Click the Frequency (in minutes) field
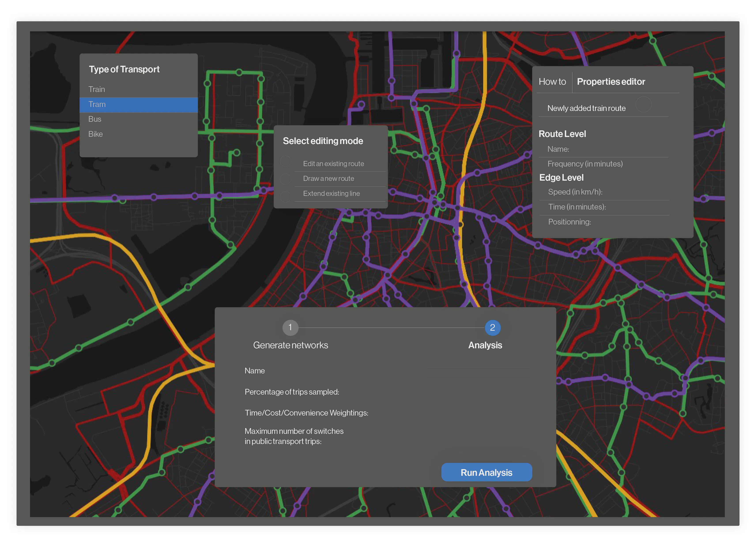 [603, 164]
